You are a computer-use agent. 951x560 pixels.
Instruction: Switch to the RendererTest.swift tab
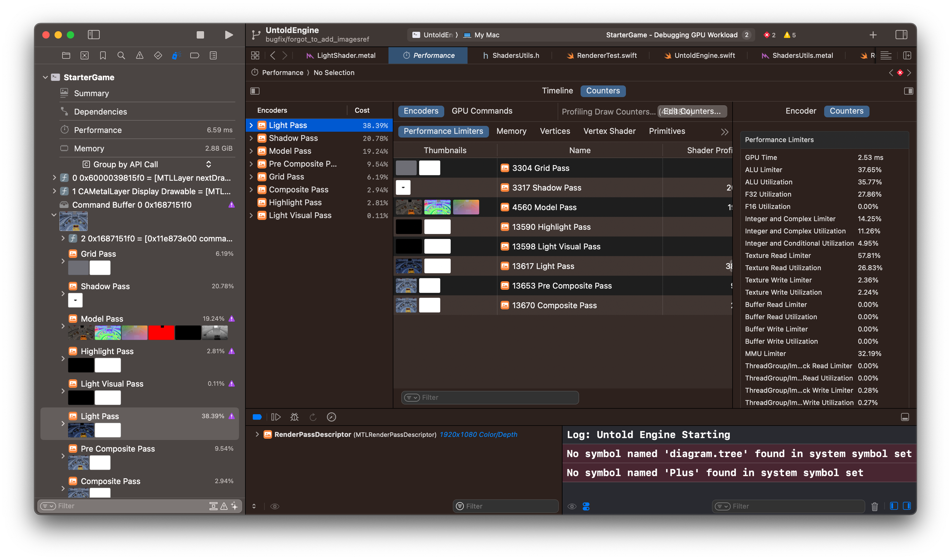pos(601,56)
